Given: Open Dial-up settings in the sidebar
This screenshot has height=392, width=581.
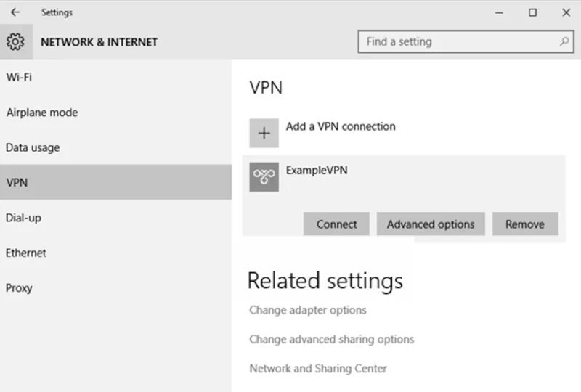Looking at the screenshot, I should [x=23, y=218].
